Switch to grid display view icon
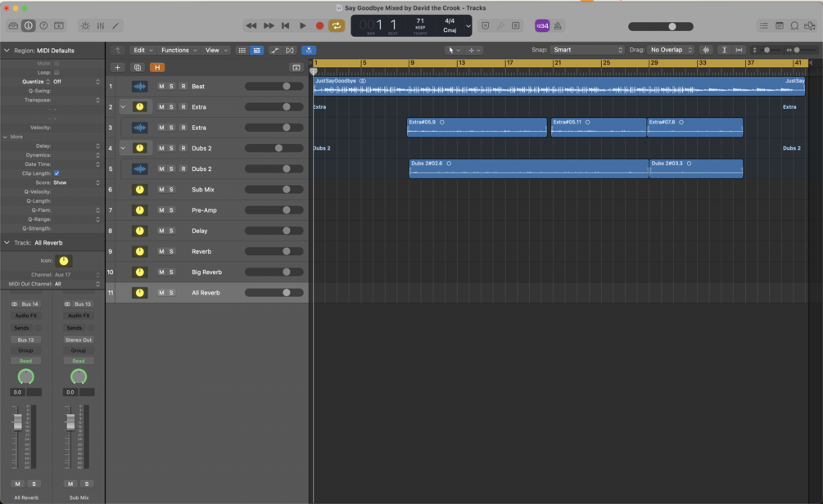The image size is (823, 504). [242, 51]
